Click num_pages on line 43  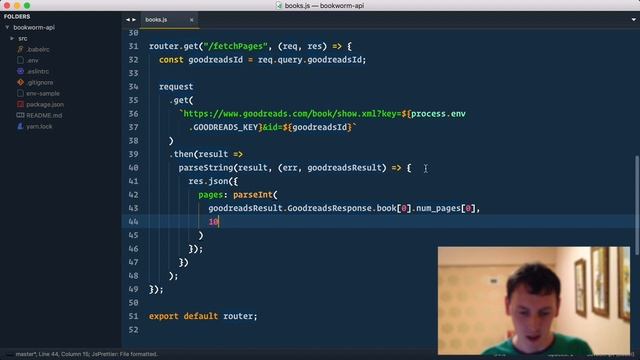click(x=438, y=208)
